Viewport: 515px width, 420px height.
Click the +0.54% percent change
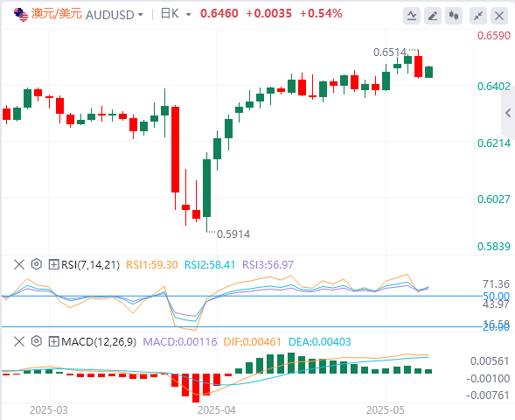pyautogui.click(x=321, y=13)
